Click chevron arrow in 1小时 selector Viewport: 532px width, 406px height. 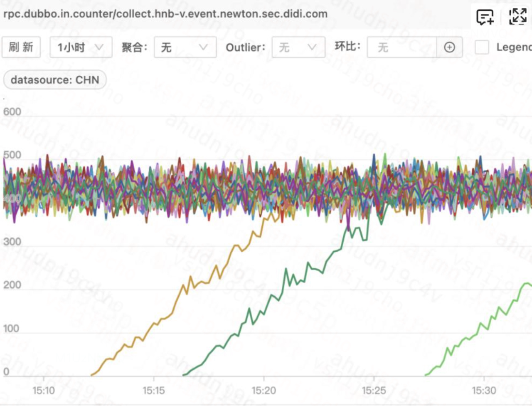[x=99, y=47]
